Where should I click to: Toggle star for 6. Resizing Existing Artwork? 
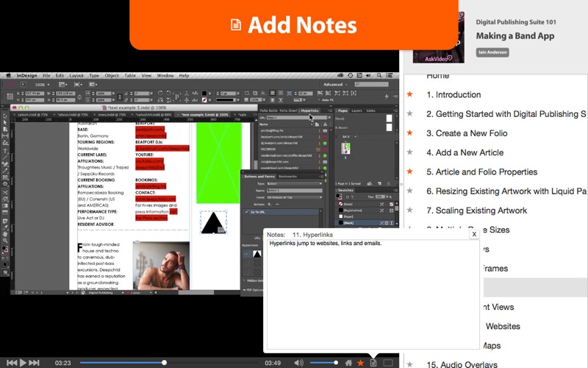click(x=410, y=191)
